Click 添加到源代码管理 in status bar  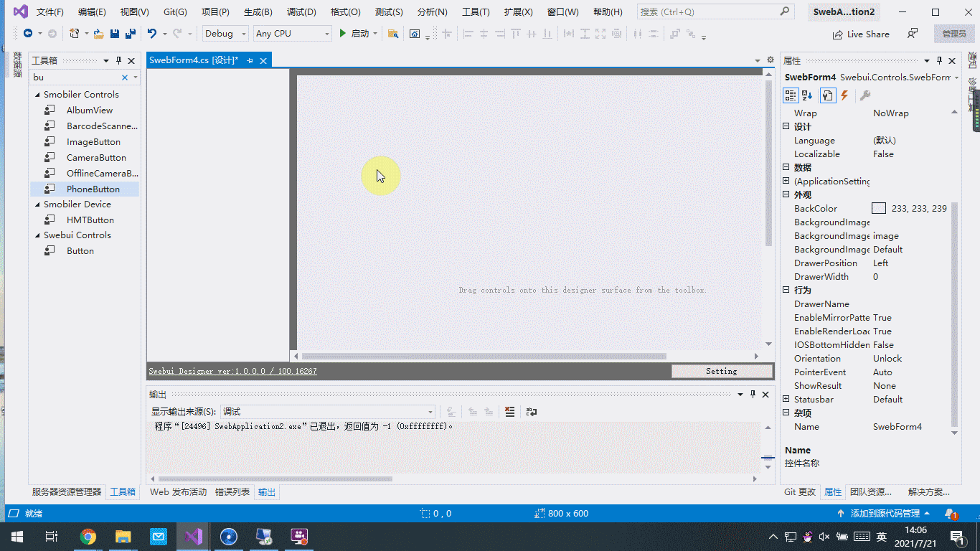point(884,514)
